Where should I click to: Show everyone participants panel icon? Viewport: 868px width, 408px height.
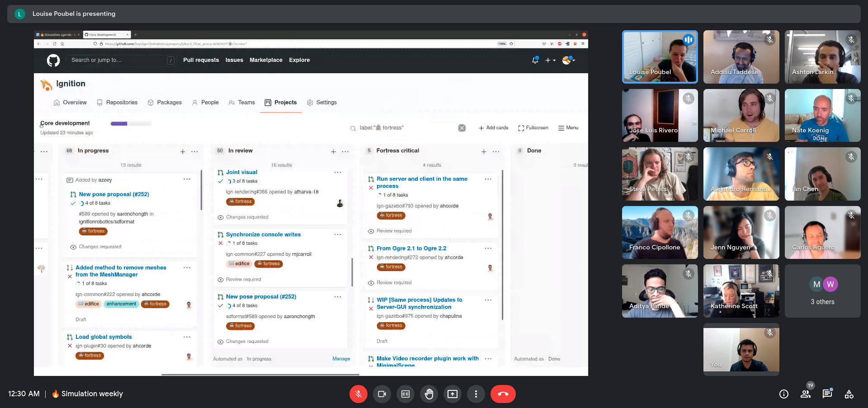click(x=806, y=394)
